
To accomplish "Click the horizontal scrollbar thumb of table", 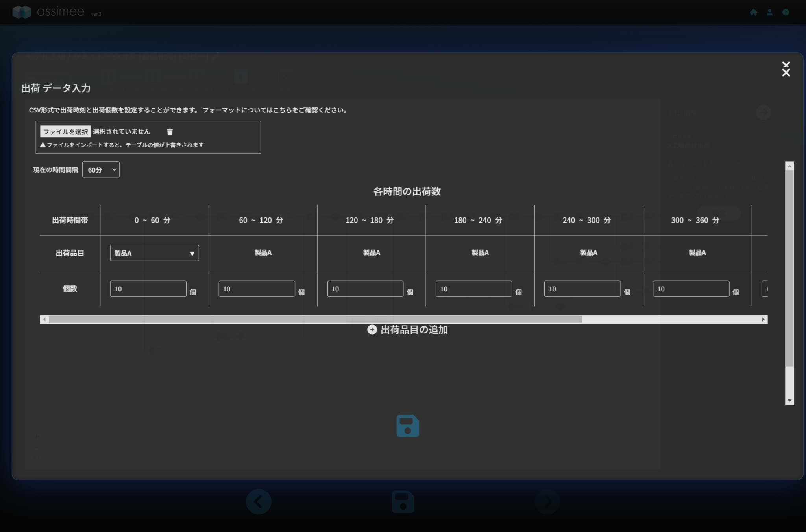I will (x=315, y=319).
